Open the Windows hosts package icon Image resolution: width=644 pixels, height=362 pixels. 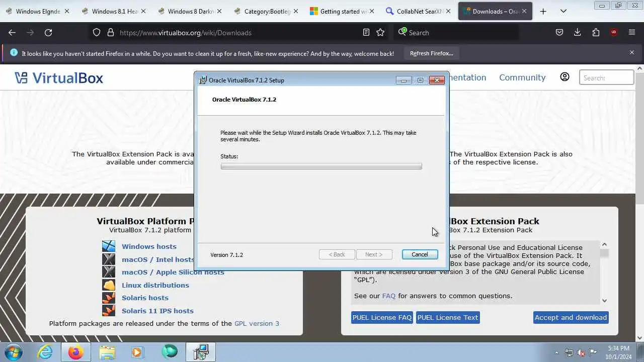coord(109,246)
